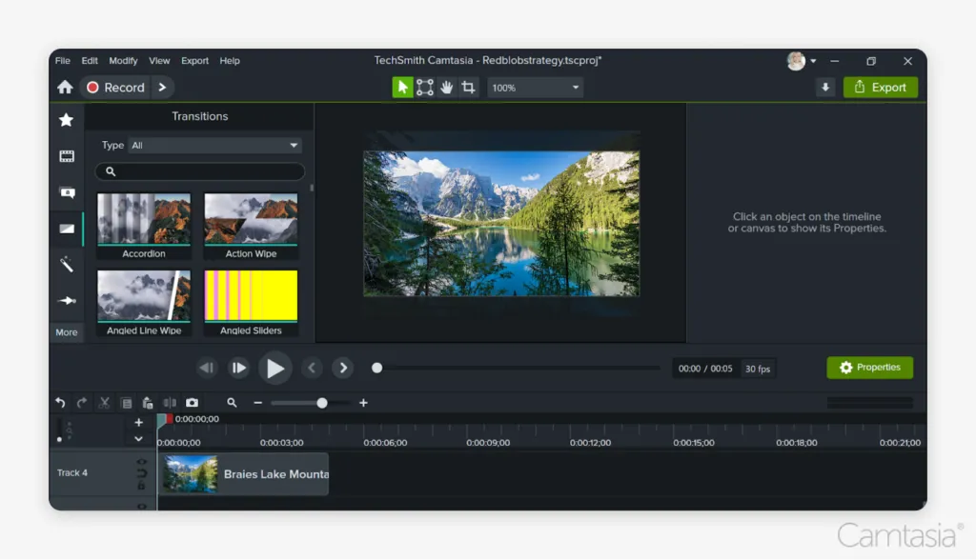Toggle Track 4 lock icon
The width and height of the screenshot is (976, 560).
pyautogui.click(x=141, y=486)
